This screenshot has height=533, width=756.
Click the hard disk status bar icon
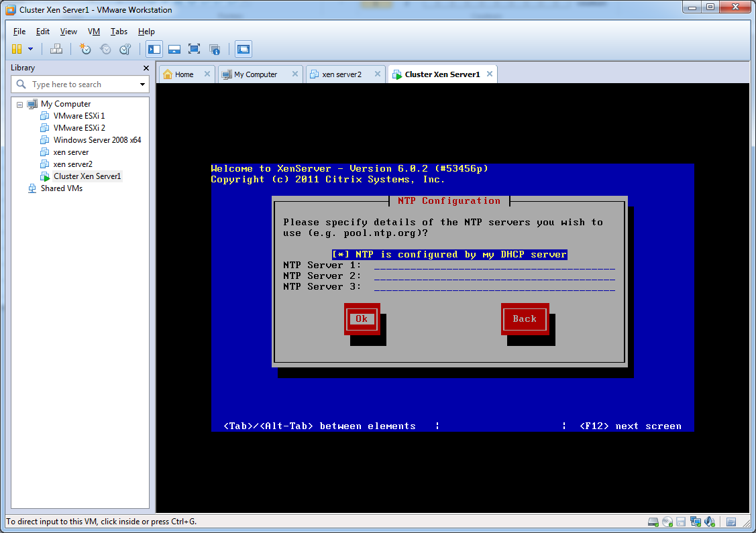click(x=653, y=522)
